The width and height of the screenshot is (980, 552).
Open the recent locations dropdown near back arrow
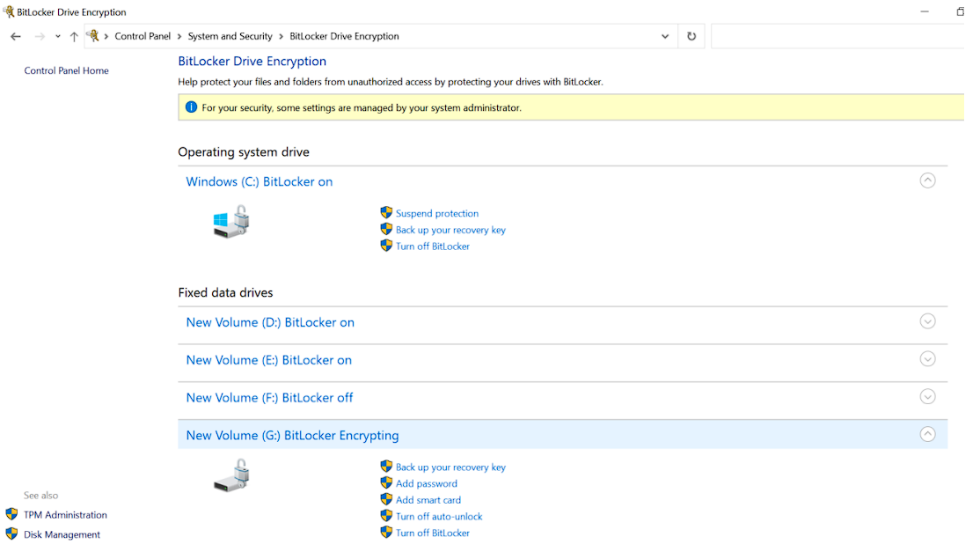(x=57, y=36)
